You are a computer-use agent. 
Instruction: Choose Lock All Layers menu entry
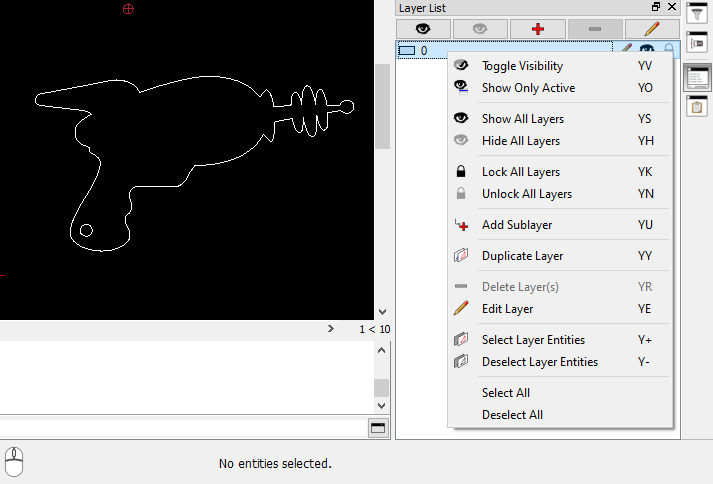point(560,172)
